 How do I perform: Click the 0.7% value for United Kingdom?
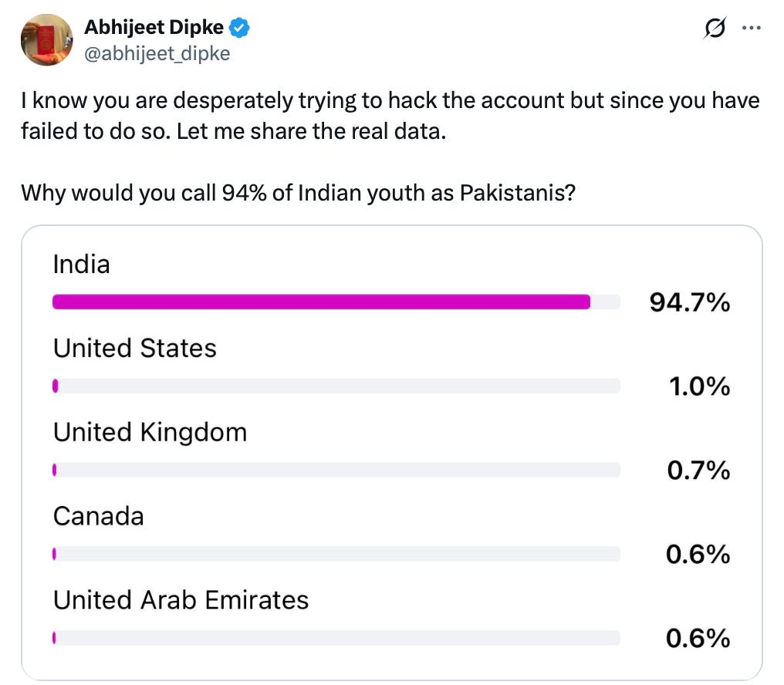coord(698,471)
